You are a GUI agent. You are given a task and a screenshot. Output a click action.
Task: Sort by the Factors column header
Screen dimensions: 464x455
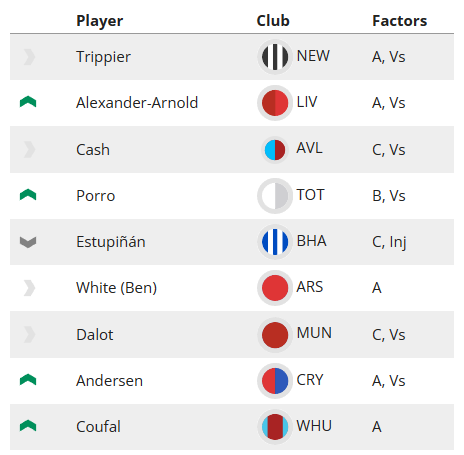400,21
